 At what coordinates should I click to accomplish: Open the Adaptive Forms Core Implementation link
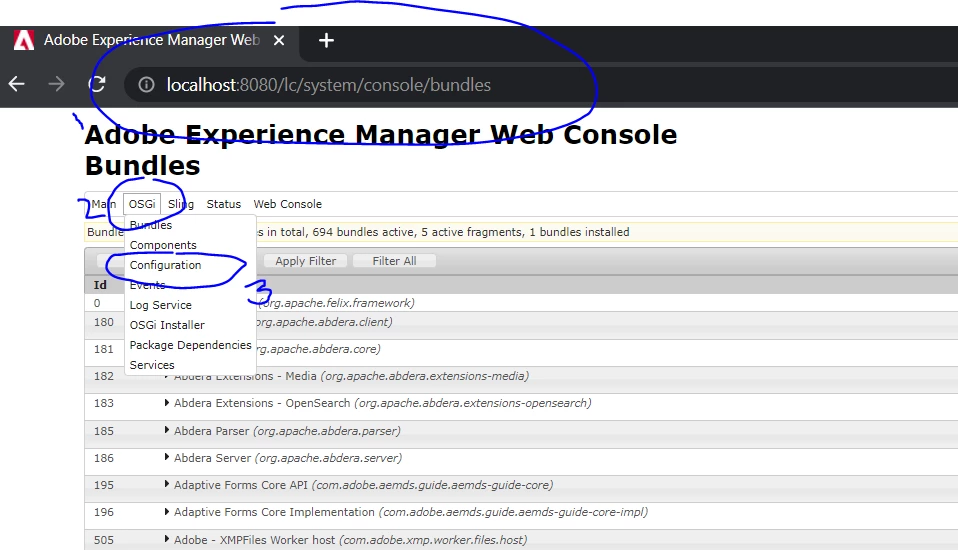click(274, 512)
